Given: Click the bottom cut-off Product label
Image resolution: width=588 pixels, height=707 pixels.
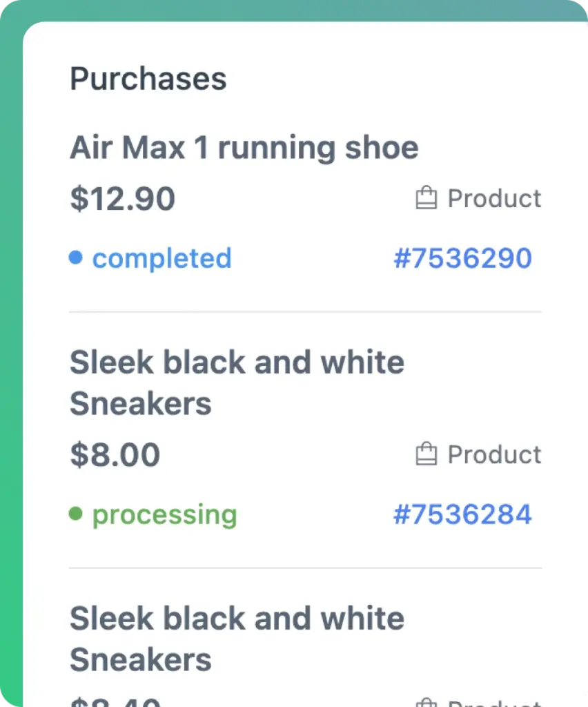Looking at the screenshot, I should 494,704.
